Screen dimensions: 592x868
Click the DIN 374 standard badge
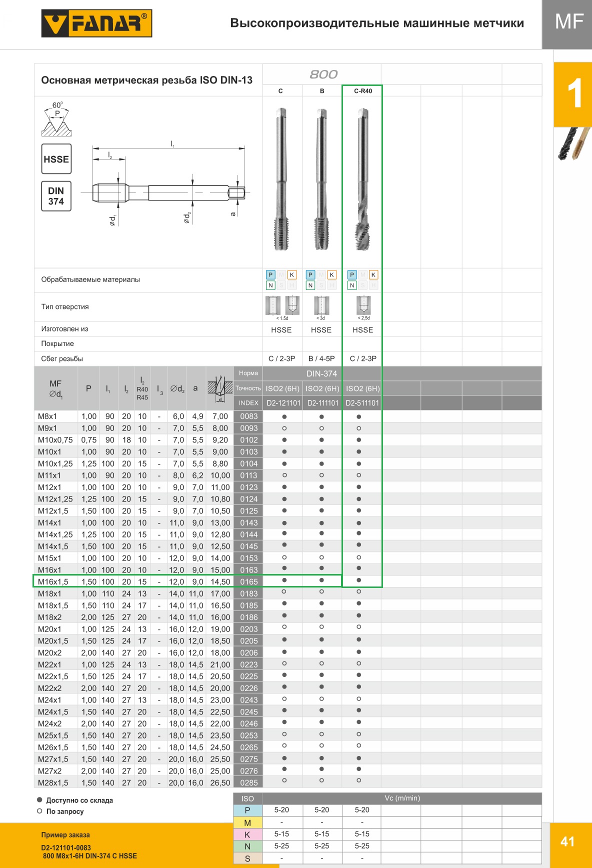click(56, 196)
